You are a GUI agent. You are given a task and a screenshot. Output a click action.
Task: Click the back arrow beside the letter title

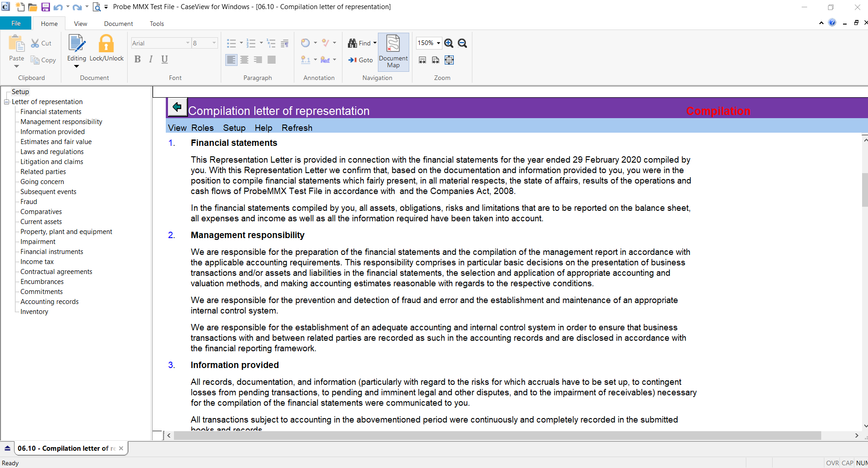[177, 107]
